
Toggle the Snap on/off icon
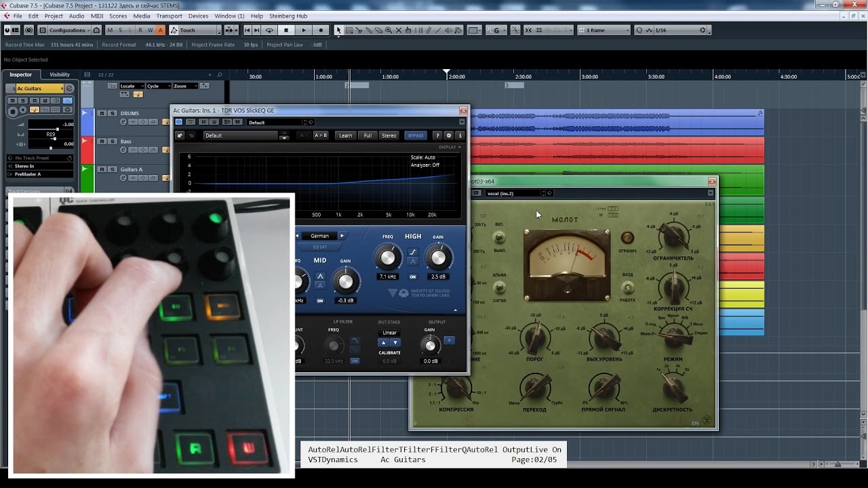tap(528, 30)
